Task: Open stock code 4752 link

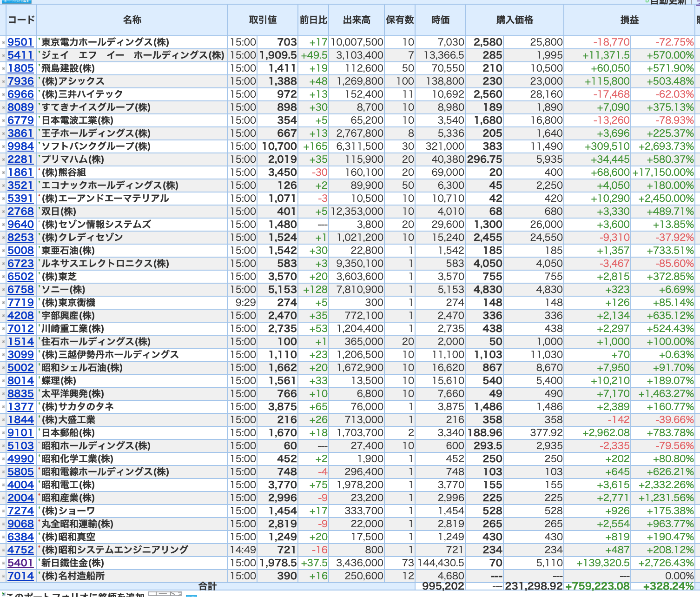Action: click(20, 550)
